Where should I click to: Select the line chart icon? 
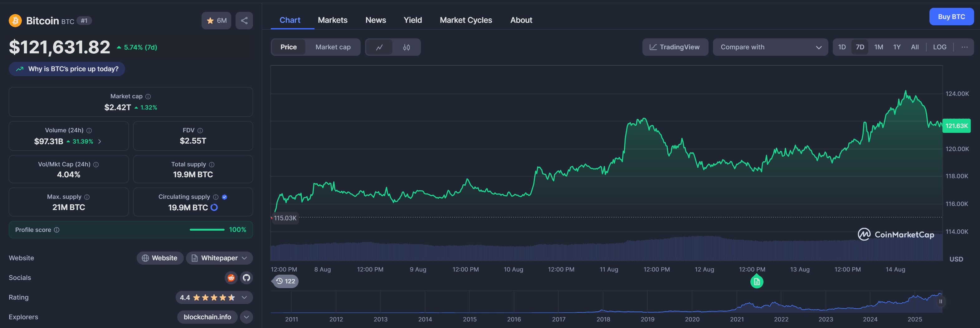tap(380, 47)
